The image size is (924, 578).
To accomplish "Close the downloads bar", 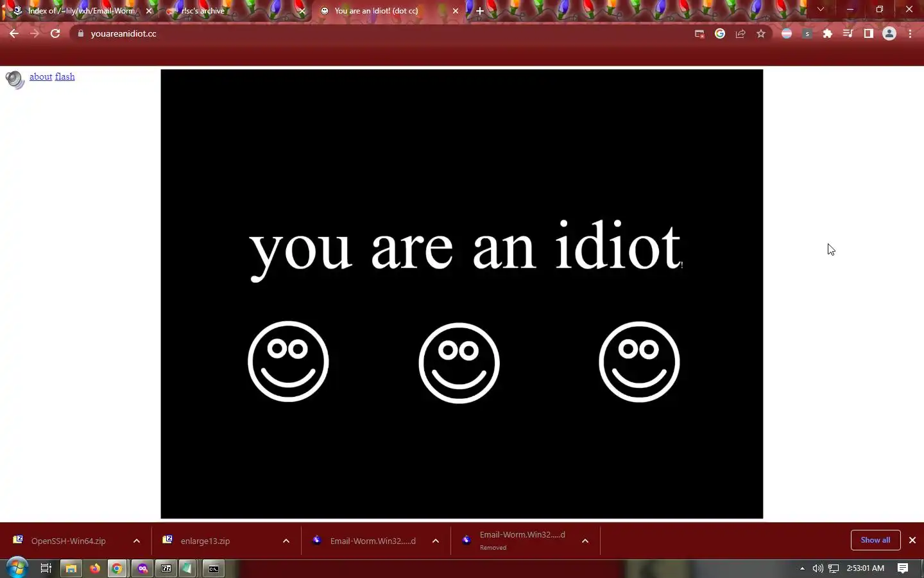I will coord(912,540).
